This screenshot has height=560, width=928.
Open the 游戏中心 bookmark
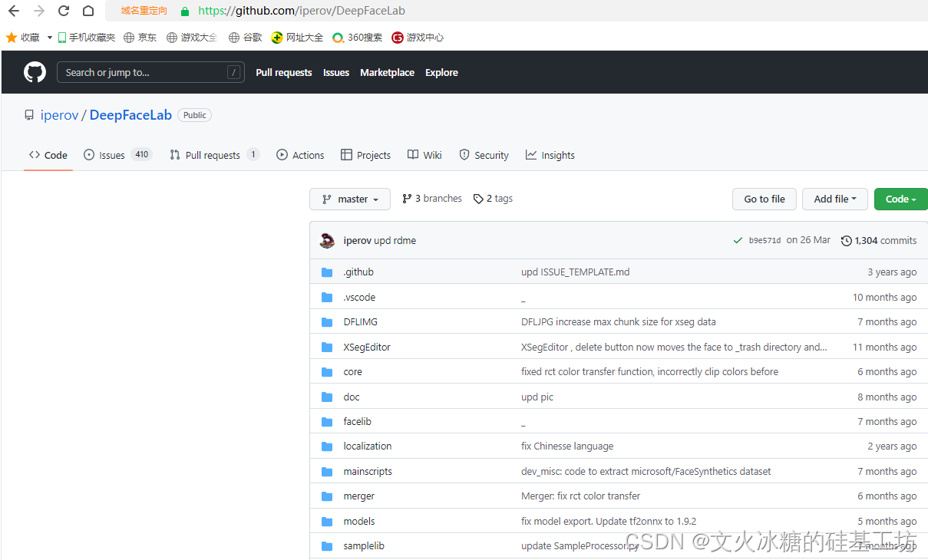click(418, 37)
